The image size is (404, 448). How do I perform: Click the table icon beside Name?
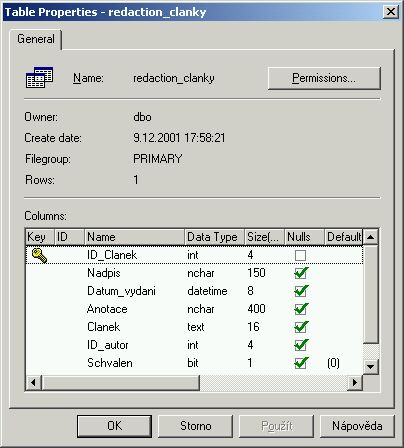click(39, 77)
